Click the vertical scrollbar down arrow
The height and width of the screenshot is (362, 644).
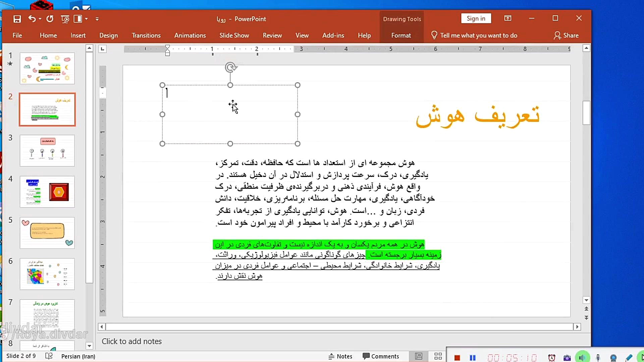point(586,300)
